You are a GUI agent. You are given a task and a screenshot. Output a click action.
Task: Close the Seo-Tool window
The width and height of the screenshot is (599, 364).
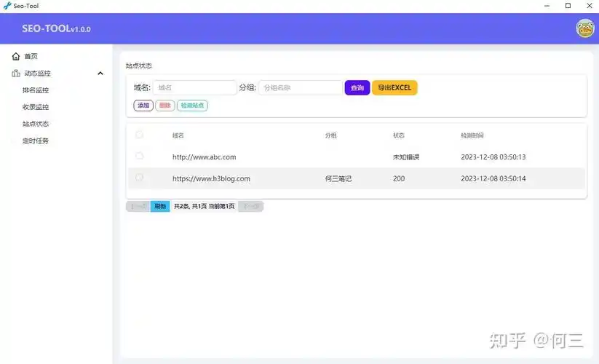[590, 6]
